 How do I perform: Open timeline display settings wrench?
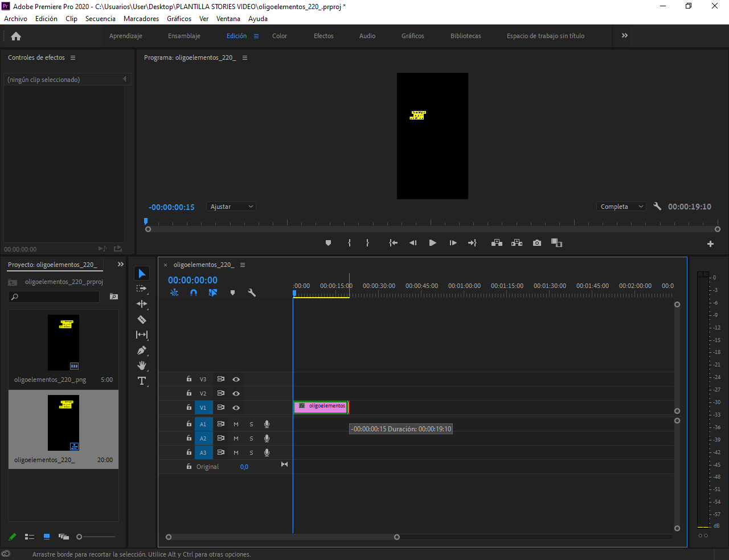coord(252,293)
